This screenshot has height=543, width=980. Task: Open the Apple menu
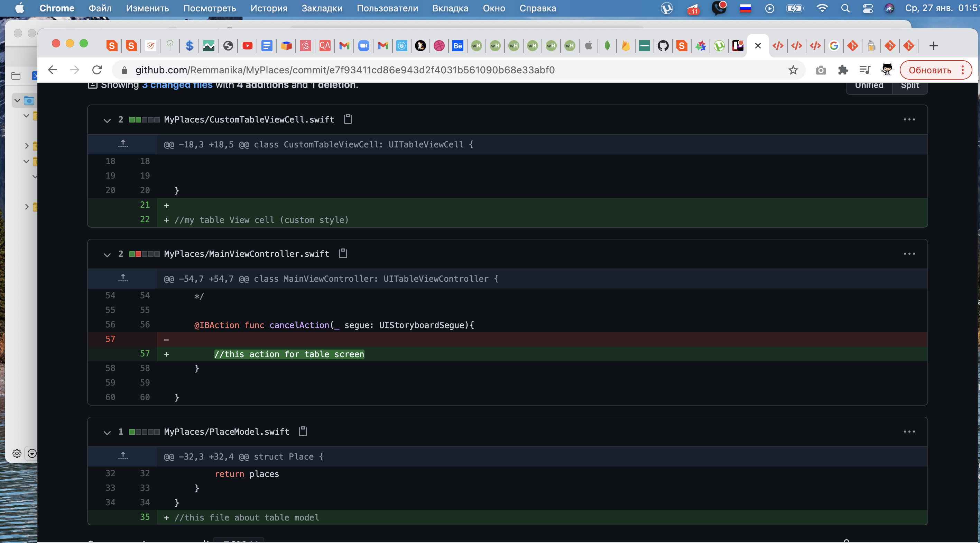tap(19, 8)
